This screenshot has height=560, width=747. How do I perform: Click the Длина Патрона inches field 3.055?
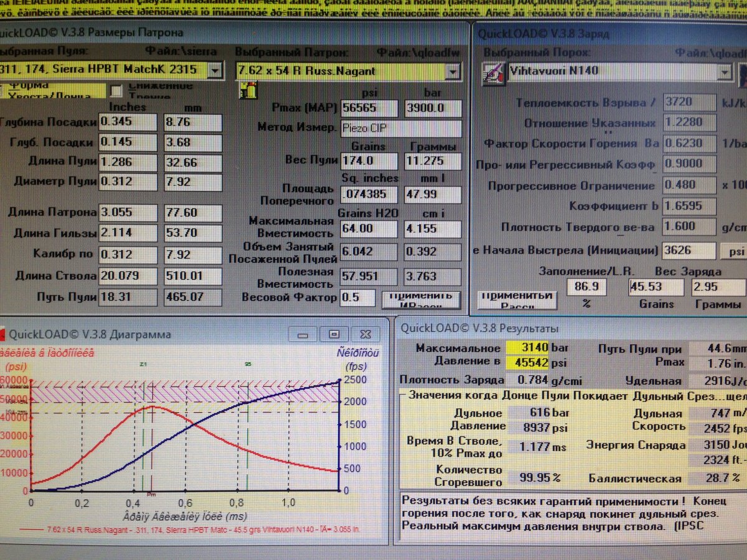128,213
